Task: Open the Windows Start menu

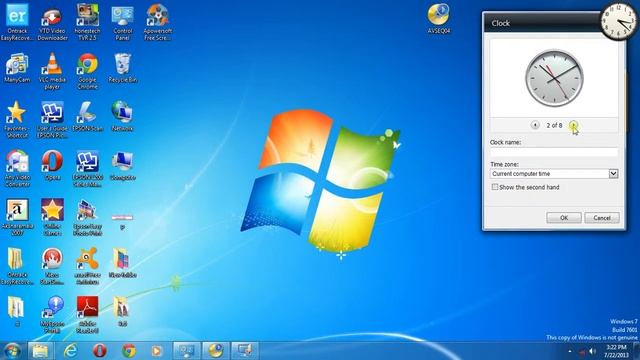Action: (x=12, y=351)
